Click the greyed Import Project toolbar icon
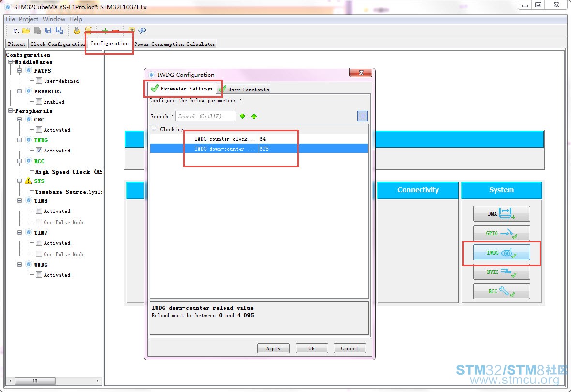Image resolution: width=571 pixels, height=392 pixels. (37, 30)
